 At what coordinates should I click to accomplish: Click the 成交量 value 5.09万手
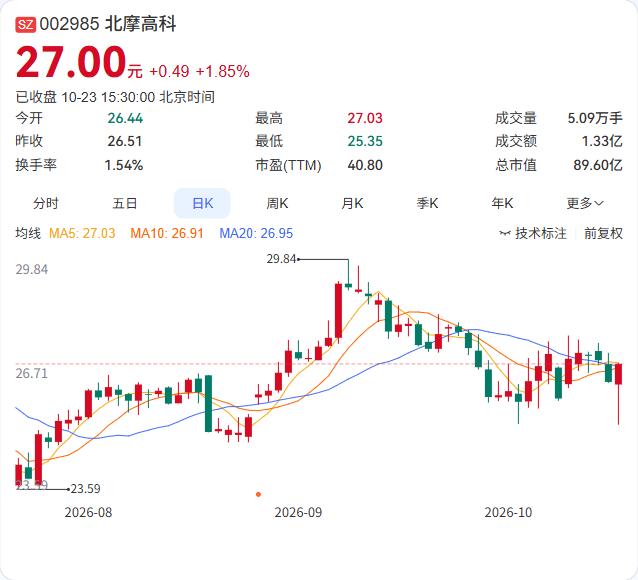[x=595, y=118]
